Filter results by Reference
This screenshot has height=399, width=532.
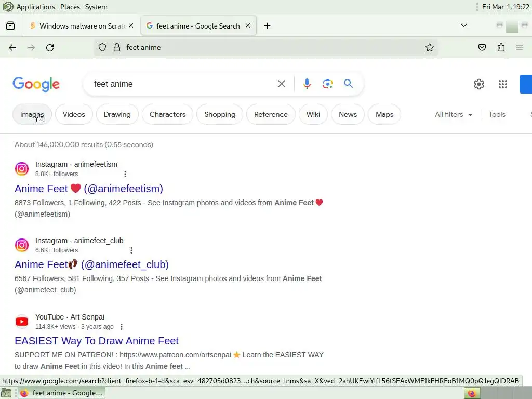click(271, 115)
